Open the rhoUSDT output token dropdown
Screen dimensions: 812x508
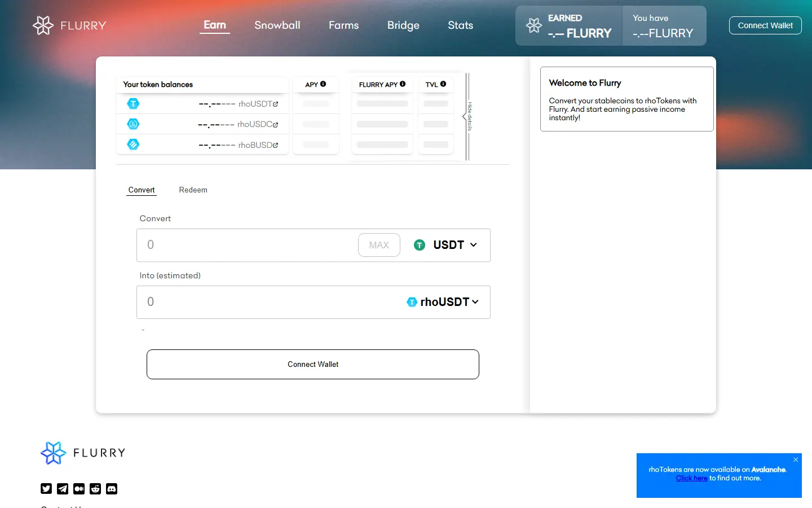443,302
